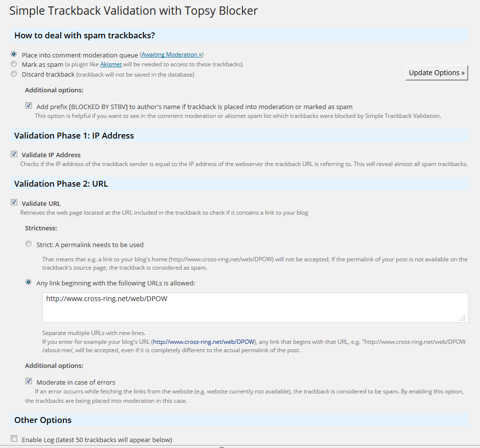The image size is (480, 448).
Task: Select 'Strict: A permalink needs to be used'
Action: pos(28,244)
